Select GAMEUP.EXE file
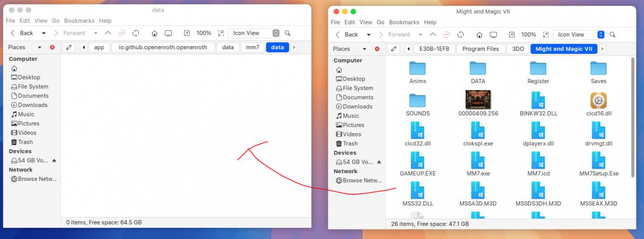Viewport: 644px width, 239px height. (418, 165)
